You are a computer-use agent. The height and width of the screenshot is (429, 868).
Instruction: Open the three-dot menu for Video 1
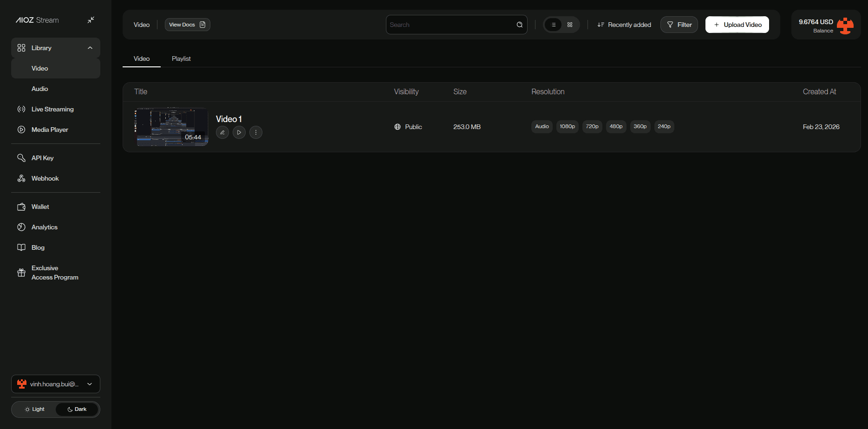pos(256,132)
